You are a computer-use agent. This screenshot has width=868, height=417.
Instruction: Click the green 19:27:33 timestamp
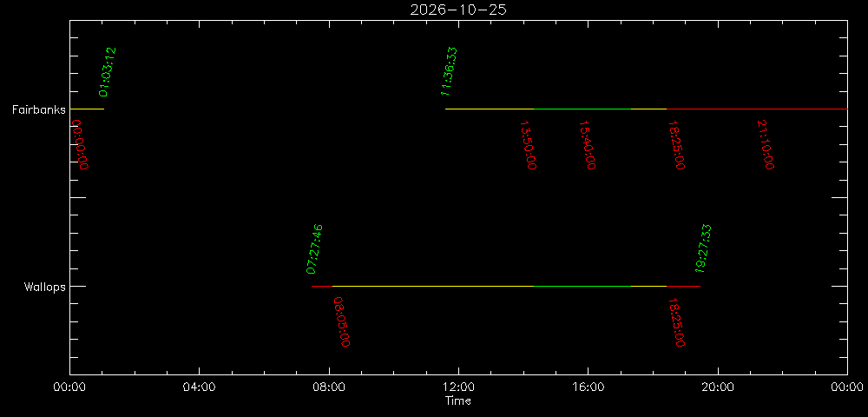coord(704,249)
